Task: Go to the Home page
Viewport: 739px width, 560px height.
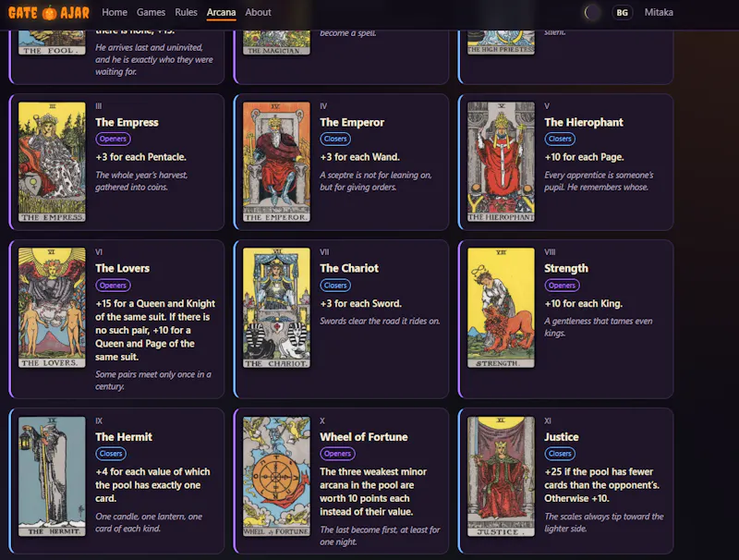Action: [115, 12]
